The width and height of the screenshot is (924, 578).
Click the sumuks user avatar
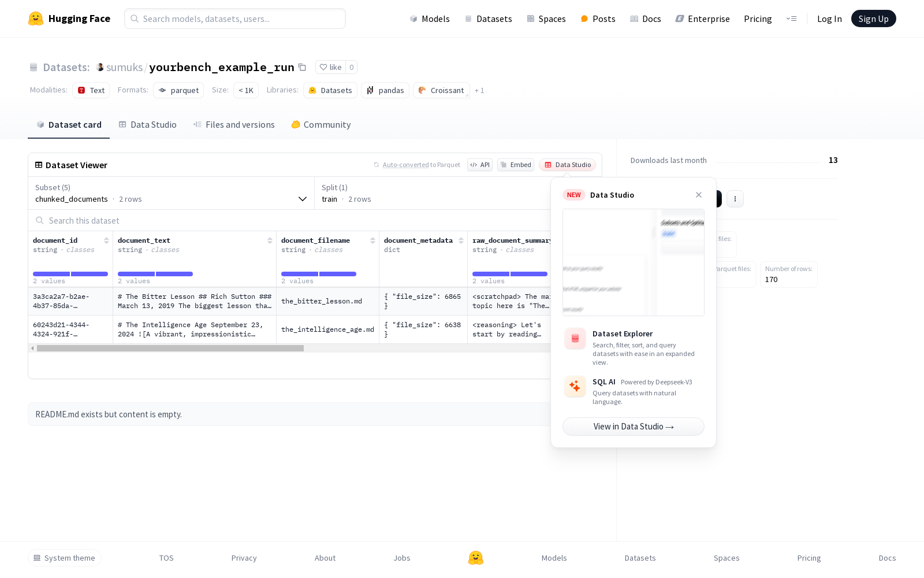click(100, 67)
